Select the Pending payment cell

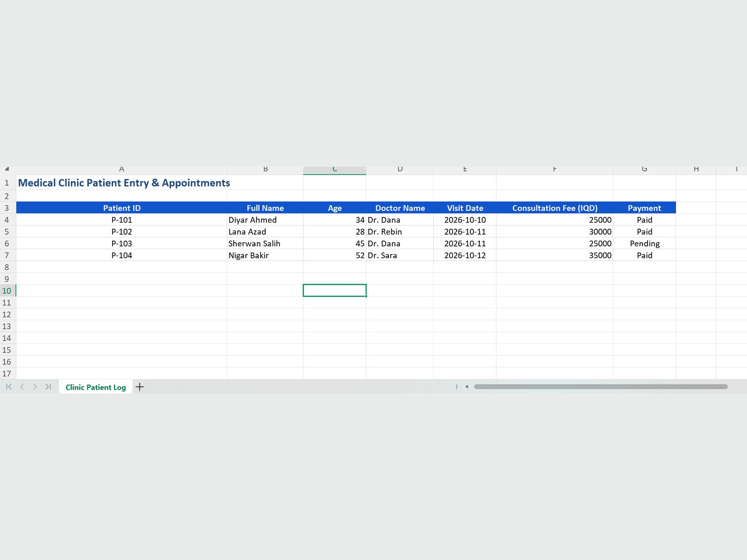tap(644, 244)
